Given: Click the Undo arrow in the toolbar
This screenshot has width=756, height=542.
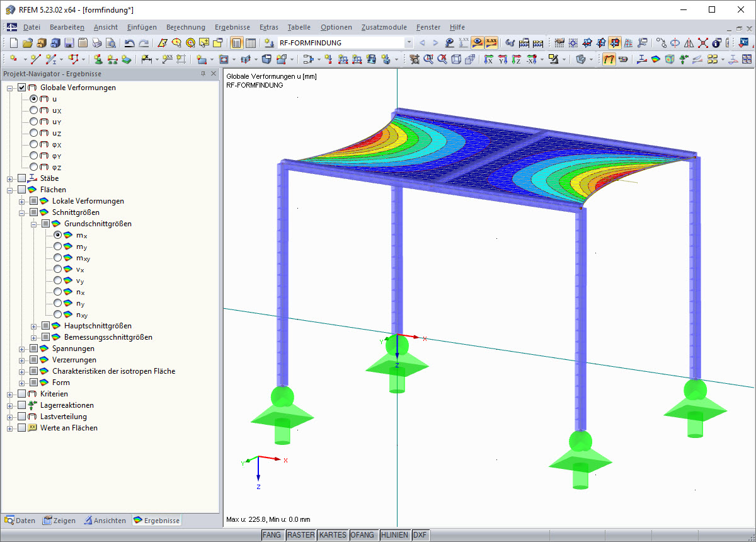Looking at the screenshot, I should click(129, 43).
